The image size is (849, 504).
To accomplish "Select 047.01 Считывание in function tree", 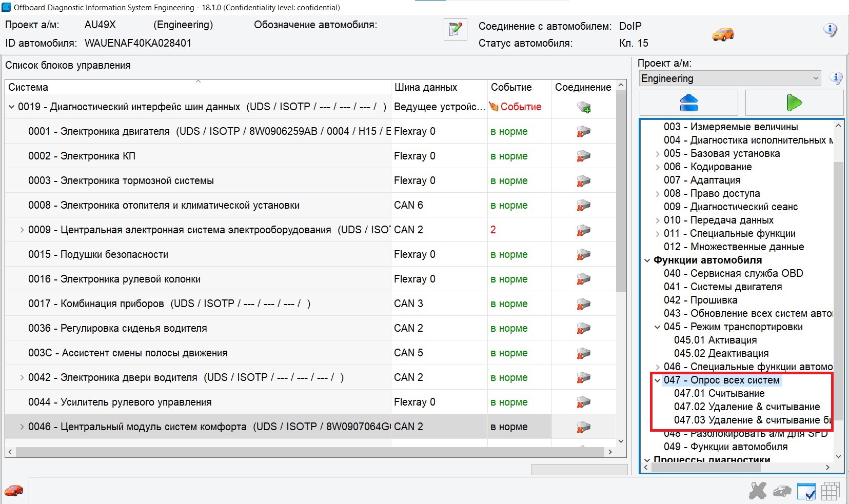I will tap(719, 394).
